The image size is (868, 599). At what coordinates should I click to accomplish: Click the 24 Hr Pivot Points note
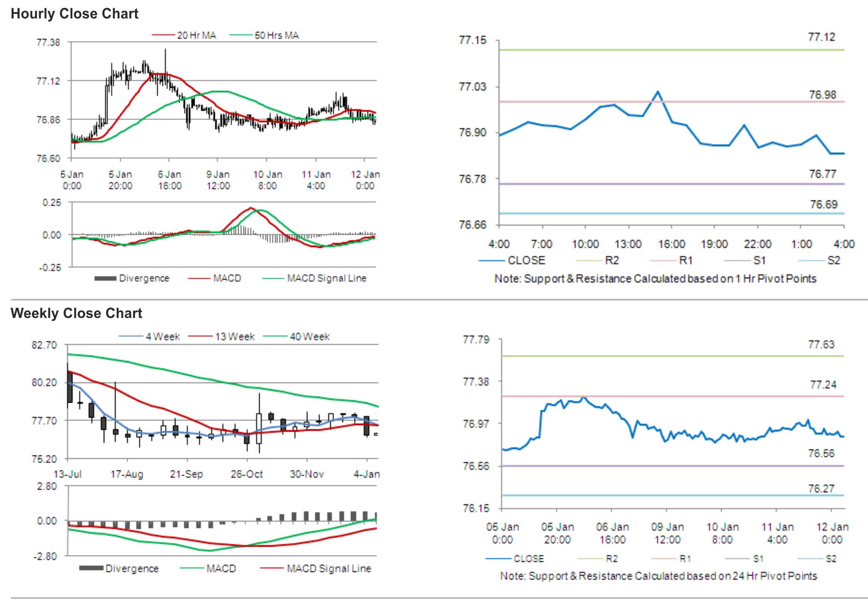(658, 576)
